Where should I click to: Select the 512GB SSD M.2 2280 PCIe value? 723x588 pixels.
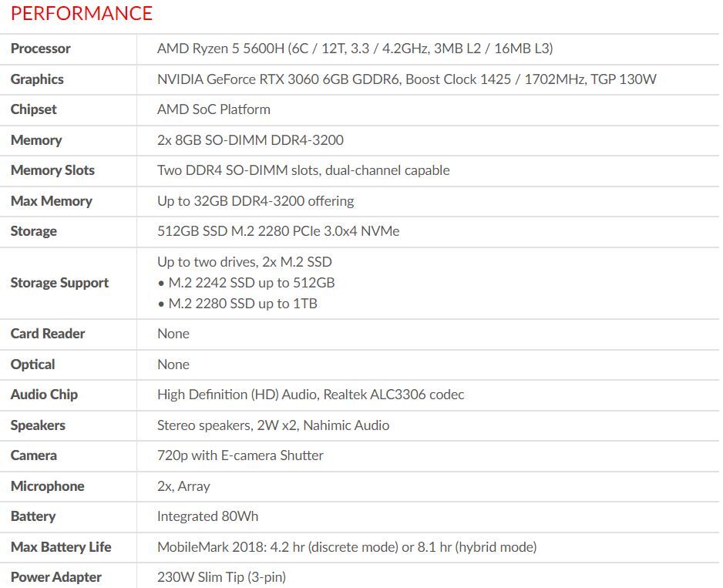coord(278,231)
